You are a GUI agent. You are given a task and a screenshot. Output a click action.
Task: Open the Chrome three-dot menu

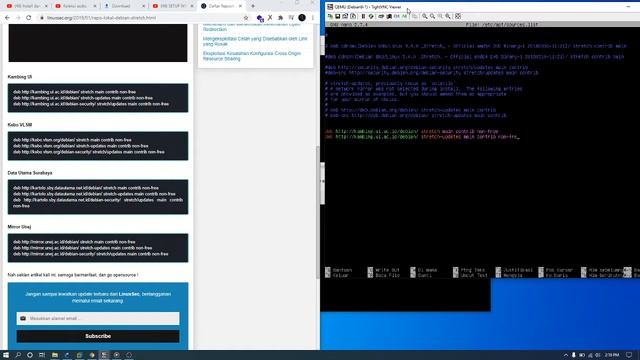point(313,18)
